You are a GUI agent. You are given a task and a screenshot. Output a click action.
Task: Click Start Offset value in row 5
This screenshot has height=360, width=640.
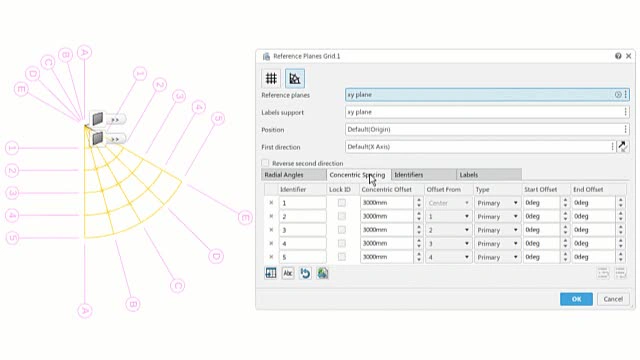tap(542, 257)
